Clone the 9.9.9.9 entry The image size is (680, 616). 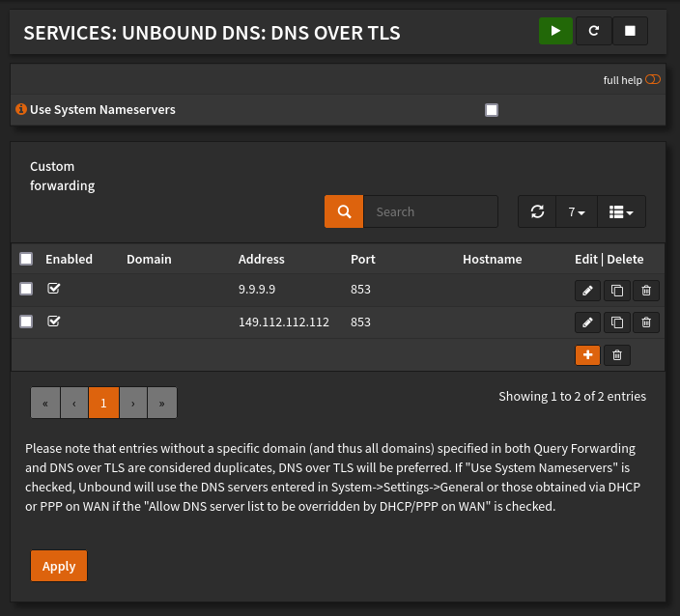coord(616,291)
